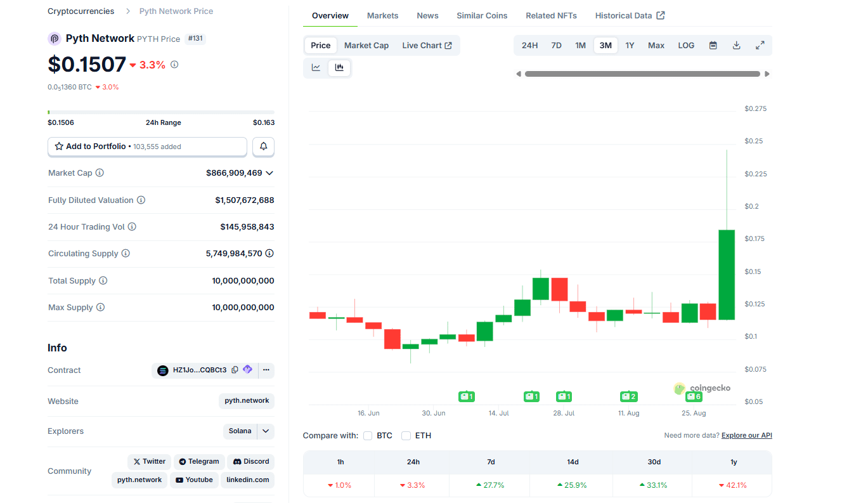
Task: Switch to the Markets tab
Action: [382, 15]
